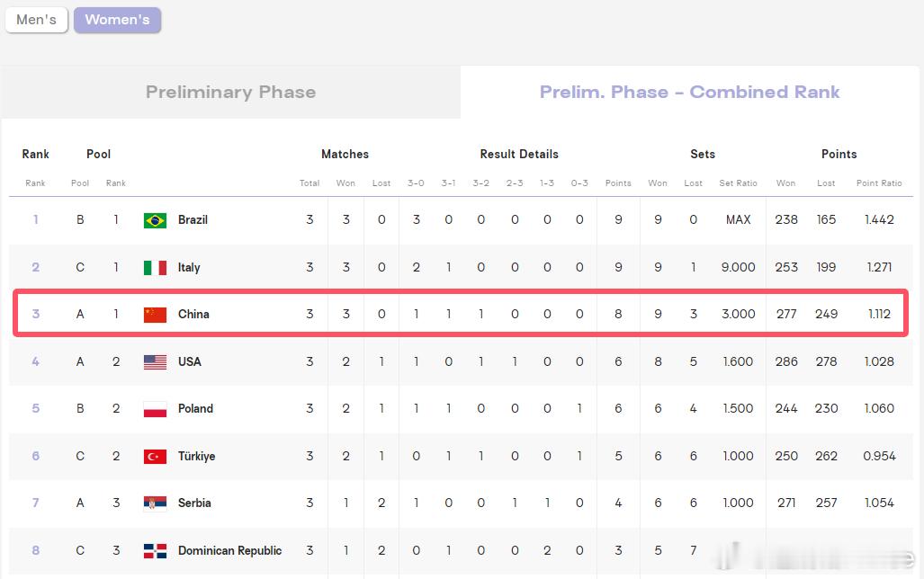
Task: Click the Türkiye flag icon
Action: pos(155,457)
